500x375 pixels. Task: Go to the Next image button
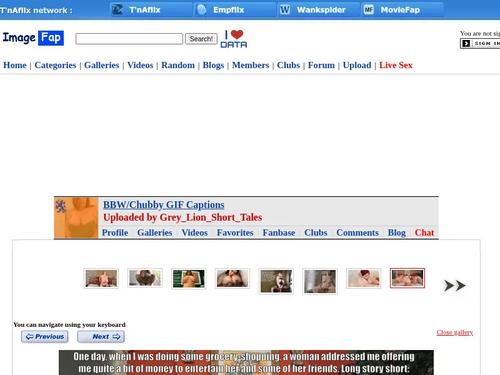pos(101,337)
